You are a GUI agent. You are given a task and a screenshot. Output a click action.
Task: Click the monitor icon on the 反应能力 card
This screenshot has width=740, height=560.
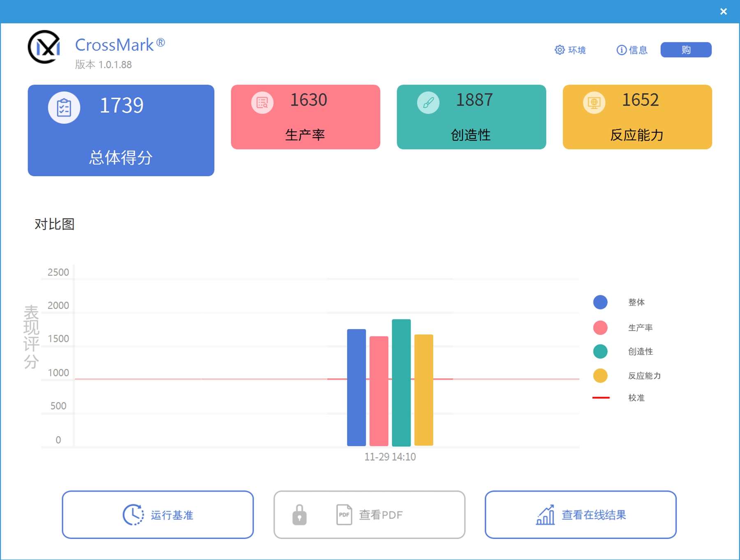[x=594, y=102]
